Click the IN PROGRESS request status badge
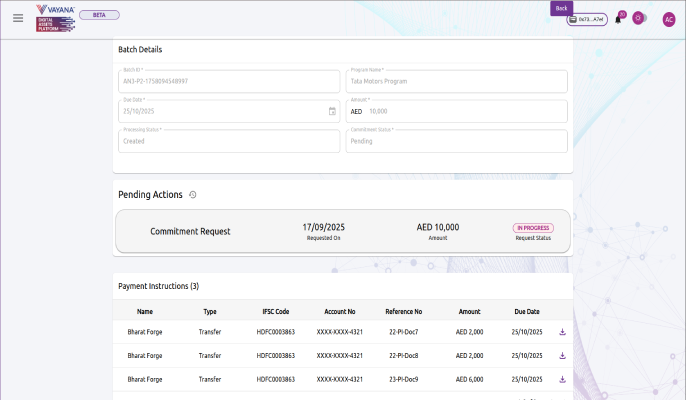The height and width of the screenshot is (400, 686). coord(532,228)
